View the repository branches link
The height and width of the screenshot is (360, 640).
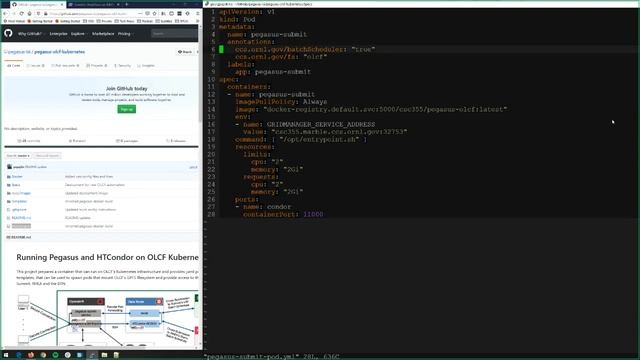77,141
